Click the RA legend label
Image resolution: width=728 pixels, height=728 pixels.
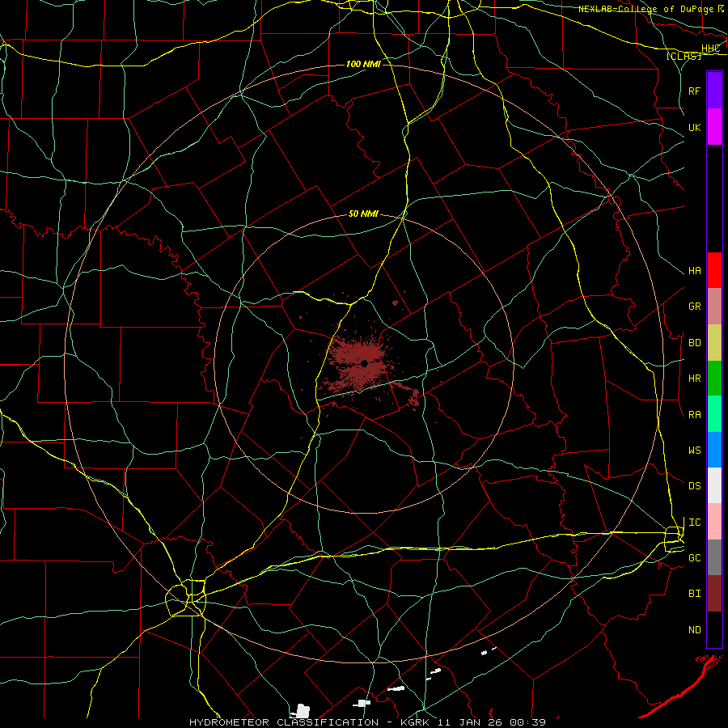point(694,415)
